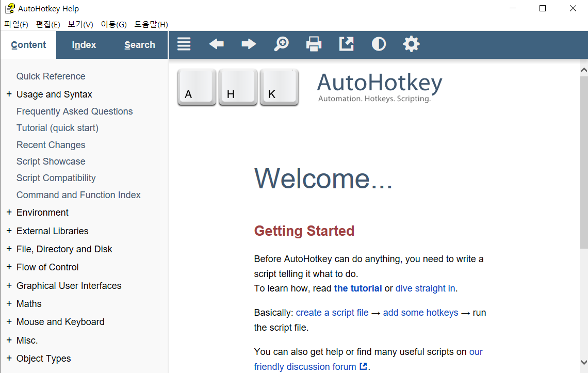Click the A keyboard key logo
Image resolution: width=588 pixels, height=373 pixels.
tap(197, 87)
